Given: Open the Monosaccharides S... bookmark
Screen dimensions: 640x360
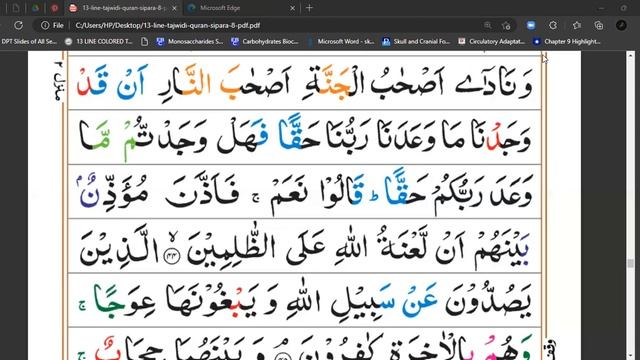Looking at the screenshot, I should 190,41.
